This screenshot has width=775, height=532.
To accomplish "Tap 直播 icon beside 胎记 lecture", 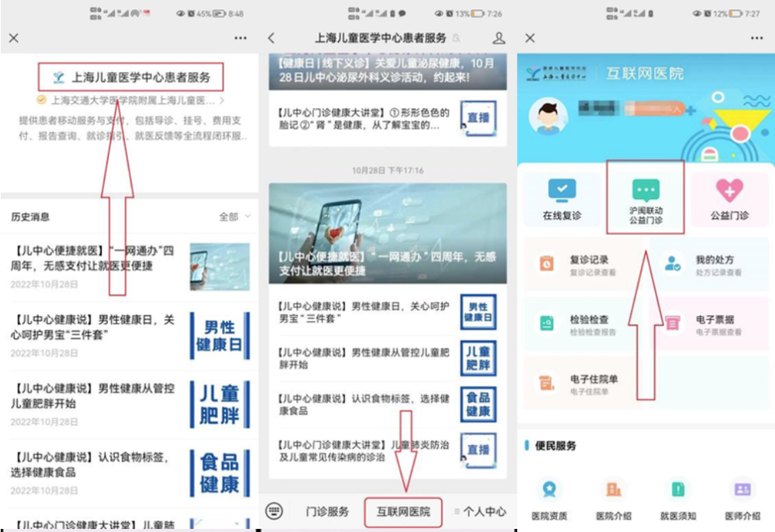I will pyautogui.click(x=478, y=118).
